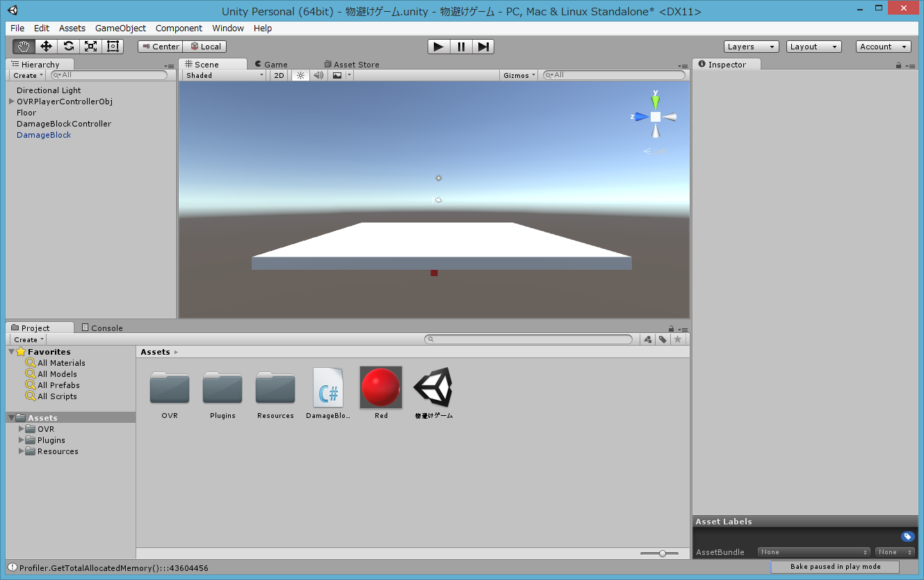Select the Plugins folder thumbnail
Viewport: 924px width, 580px height.
(222, 387)
